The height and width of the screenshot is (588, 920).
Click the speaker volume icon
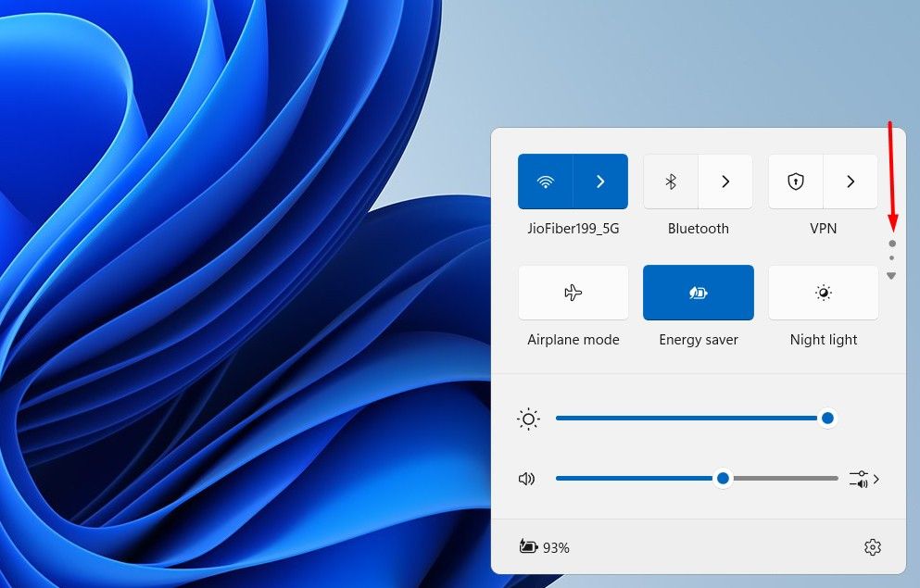527,478
